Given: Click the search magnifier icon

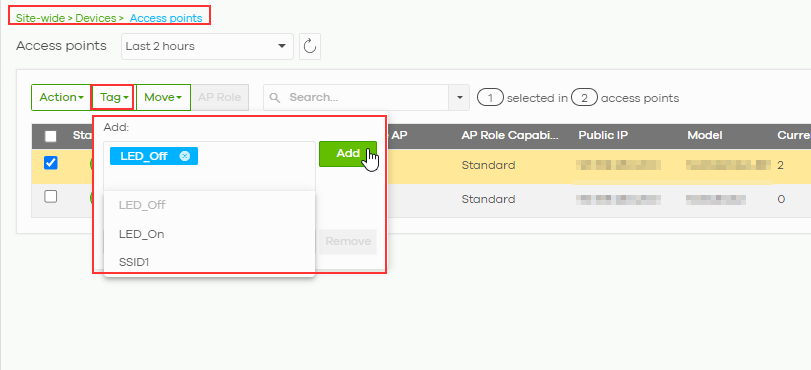Looking at the screenshot, I should click(x=276, y=98).
